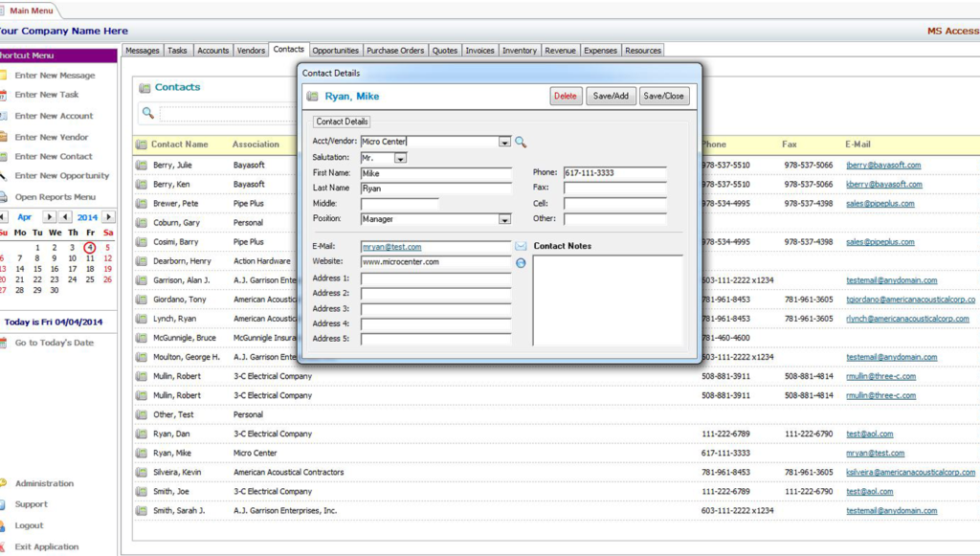The image size is (980, 556).
Task: Click Enter New Vendor shortcut
Action: coord(52,138)
